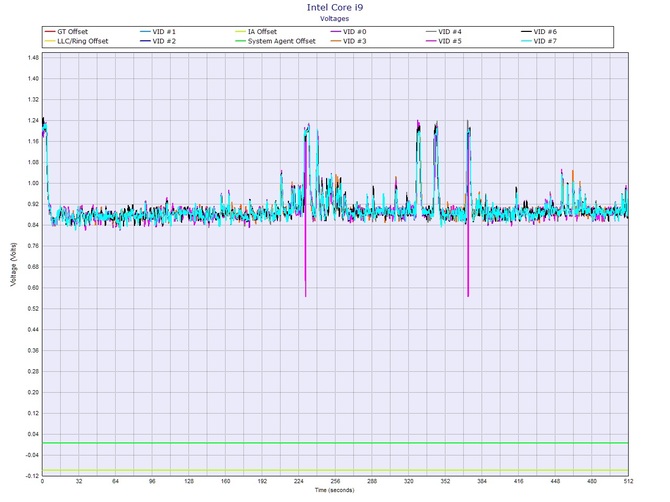670x502 pixels.
Task: Click the VID #4 legend label
Action: tap(450, 32)
